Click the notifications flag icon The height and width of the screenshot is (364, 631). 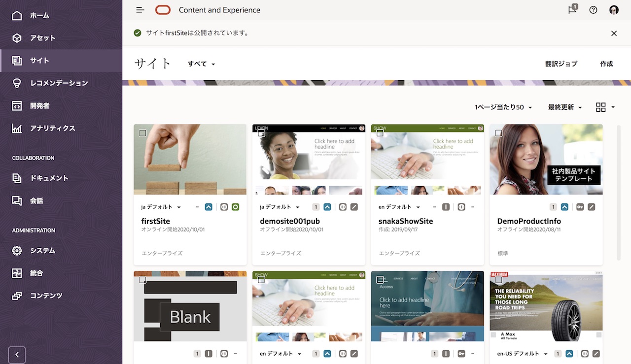[571, 10]
